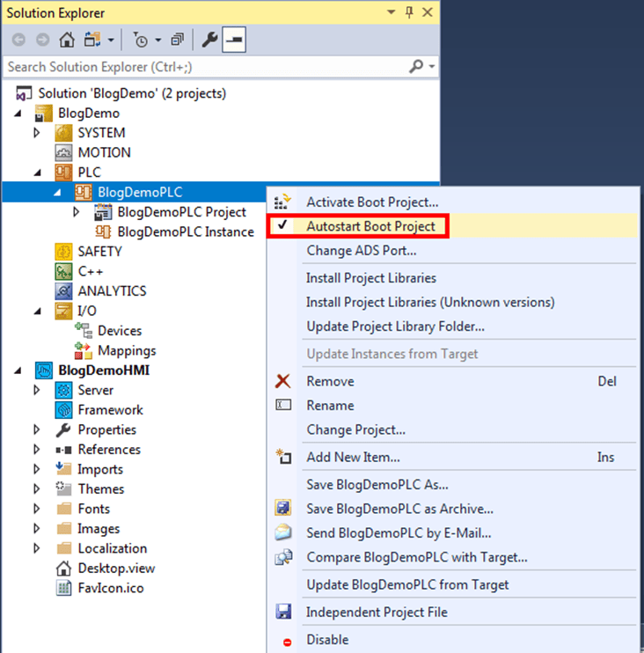Click the search magnifier icon
This screenshot has height=653, width=644.
(x=416, y=67)
